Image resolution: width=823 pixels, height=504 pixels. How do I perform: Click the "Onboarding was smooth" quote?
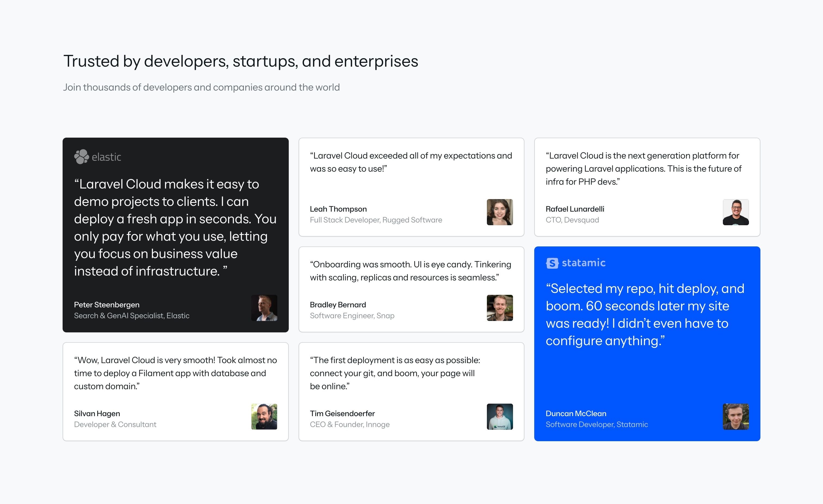click(x=410, y=271)
